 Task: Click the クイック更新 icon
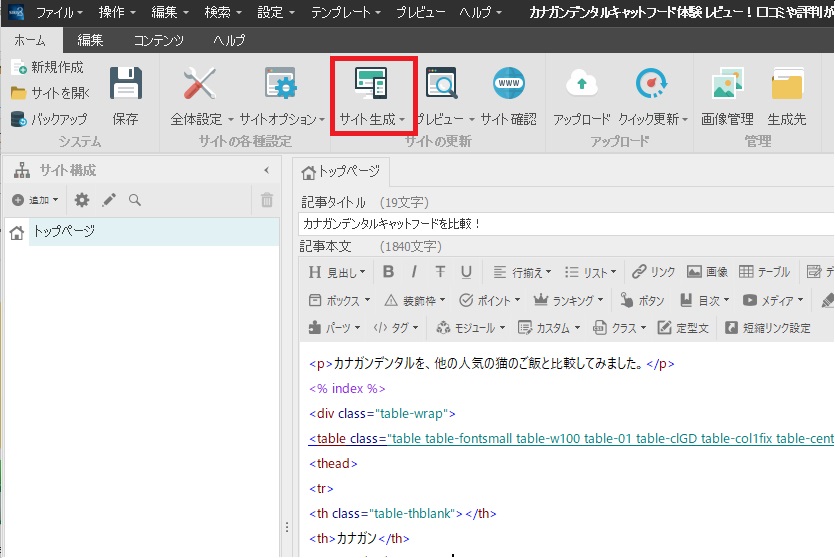pyautogui.click(x=651, y=83)
